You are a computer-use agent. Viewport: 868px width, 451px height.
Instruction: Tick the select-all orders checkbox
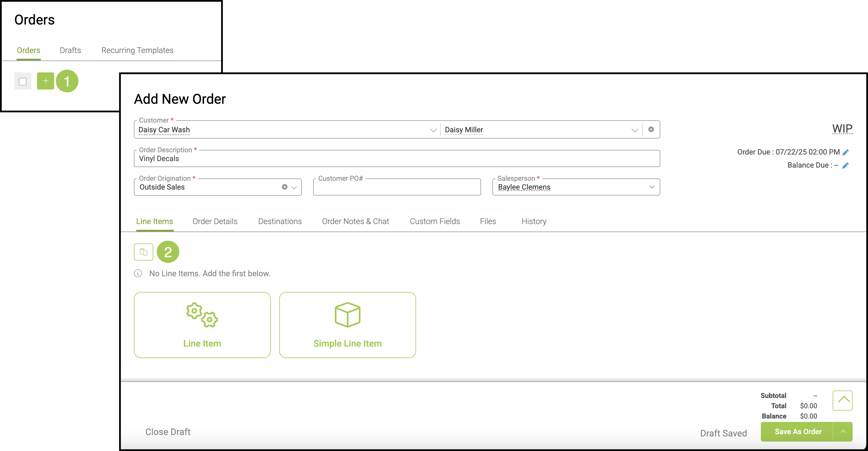click(x=23, y=81)
